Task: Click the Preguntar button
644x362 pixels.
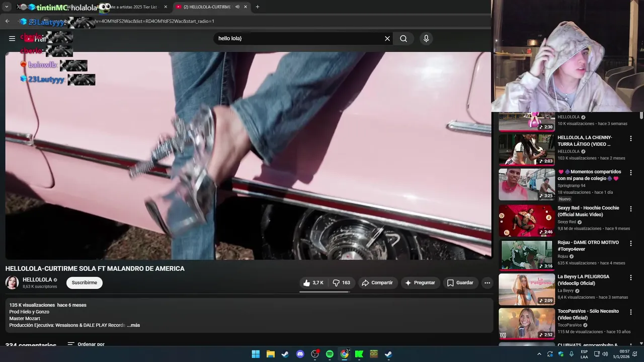Action: (x=420, y=283)
